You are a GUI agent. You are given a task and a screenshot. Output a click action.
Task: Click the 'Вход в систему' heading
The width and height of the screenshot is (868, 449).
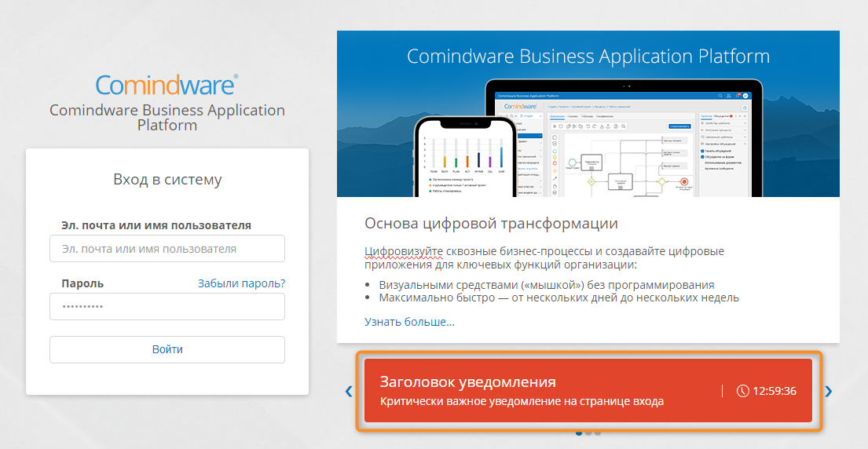click(167, 179)
